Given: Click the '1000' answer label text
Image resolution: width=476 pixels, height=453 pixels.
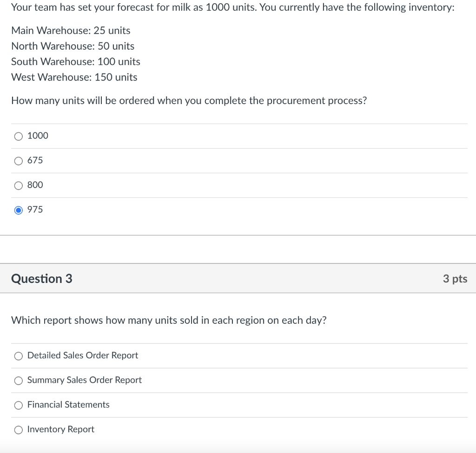Looking at the screenshot, I should (x=38, y=136).
